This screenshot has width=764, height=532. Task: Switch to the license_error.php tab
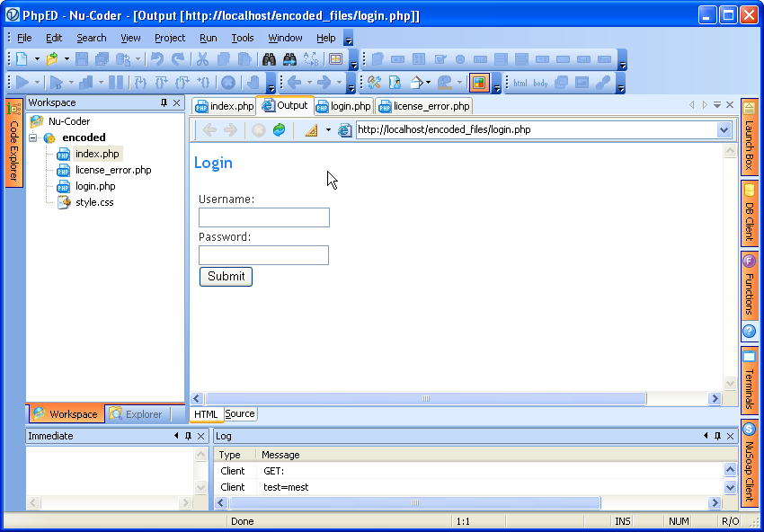(x=423, y=106)
